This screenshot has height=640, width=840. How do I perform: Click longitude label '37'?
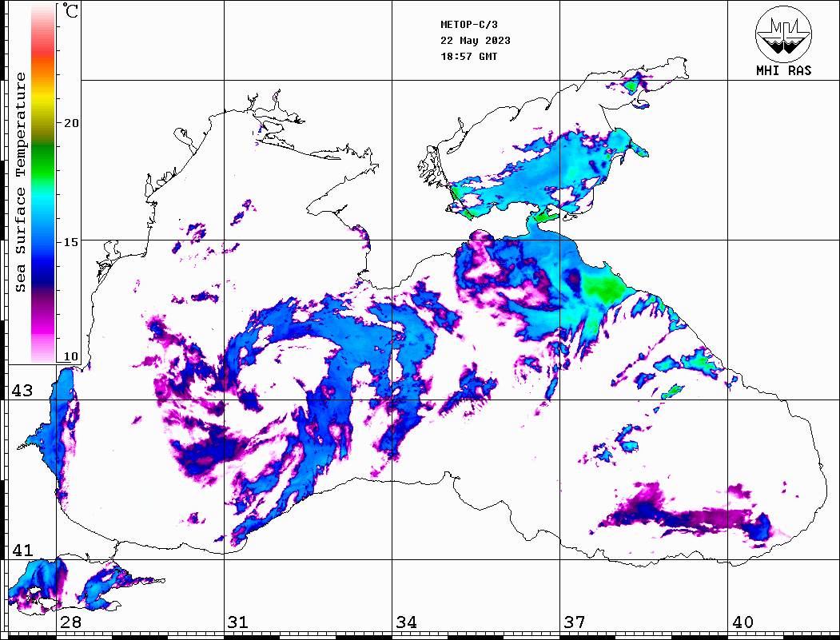pos(575,622)
